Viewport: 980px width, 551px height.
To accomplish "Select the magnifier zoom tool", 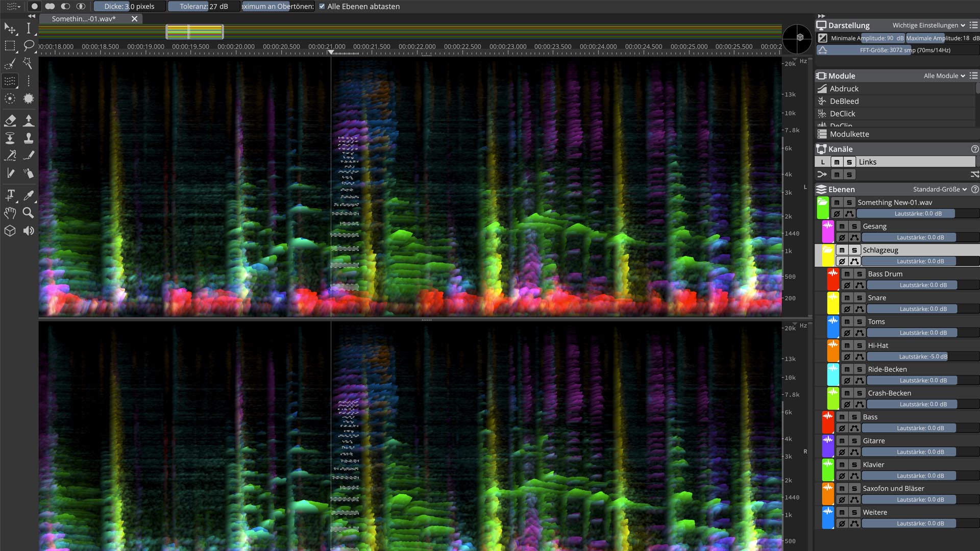I will [29, 213].
